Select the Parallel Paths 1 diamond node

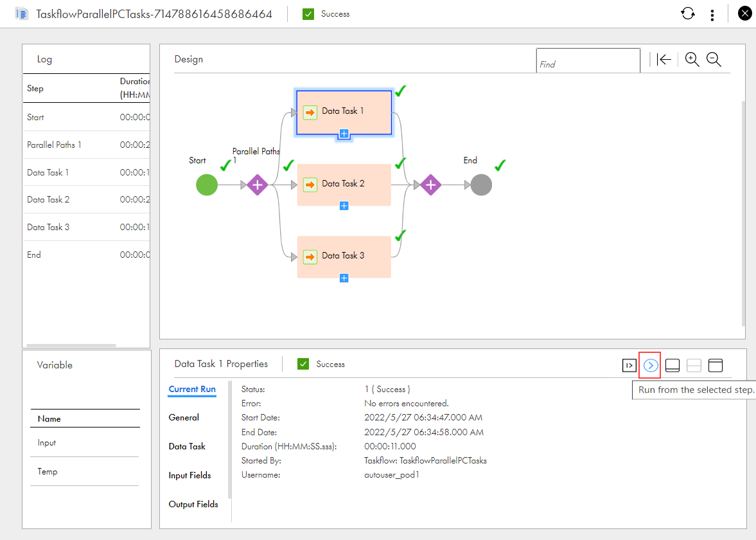[258, 185]
